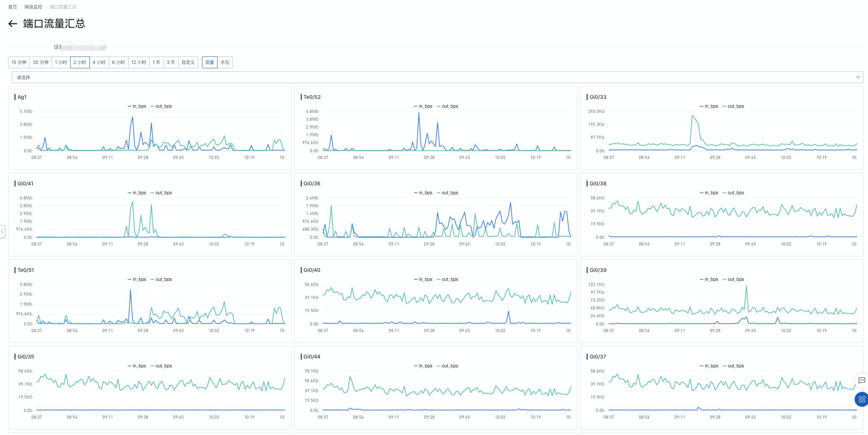Image resolution: width=868 pixels, height=435 pixels.
Task: Choose the 自定义 custom time range
Action: coord(188,62)
